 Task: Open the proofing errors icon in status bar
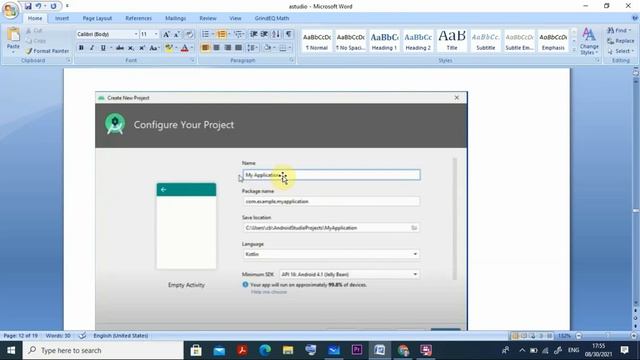(82, 336)
